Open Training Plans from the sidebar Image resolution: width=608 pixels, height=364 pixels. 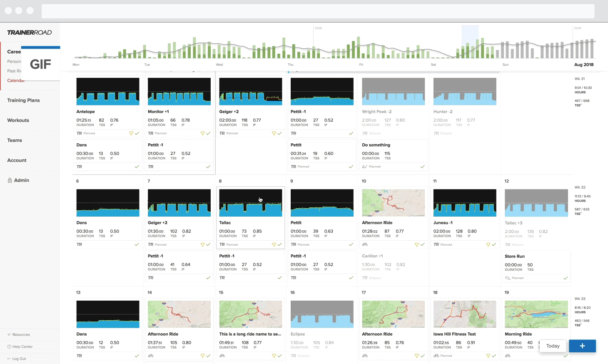click(x=23, y=100)
